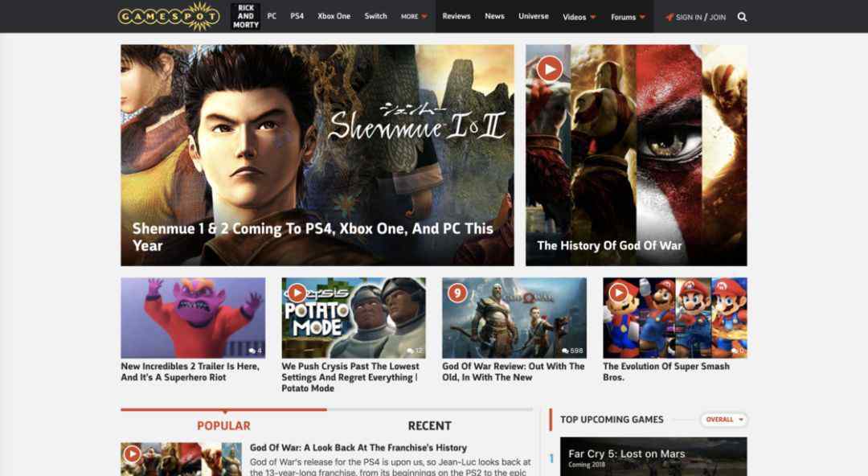Click the score 9 badge on God Of War review

tap(457, 293)
